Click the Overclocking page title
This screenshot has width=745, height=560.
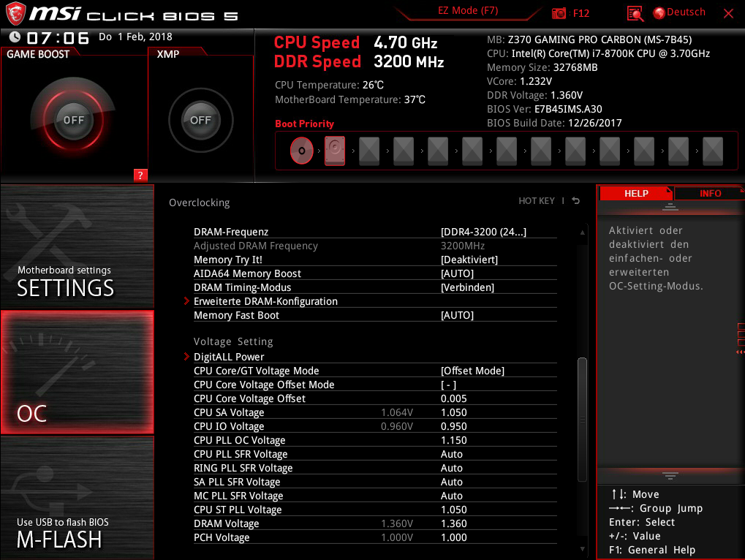point(199,203)
